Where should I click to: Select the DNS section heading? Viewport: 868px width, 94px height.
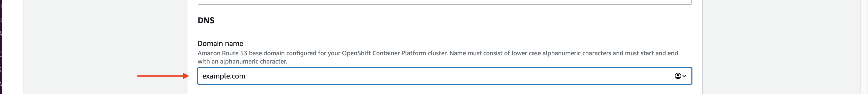[206, 20]
